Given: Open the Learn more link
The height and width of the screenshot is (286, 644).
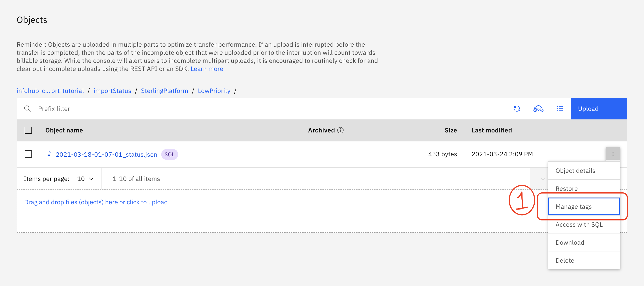Looking at the screenshot, I should click(207, 69).
